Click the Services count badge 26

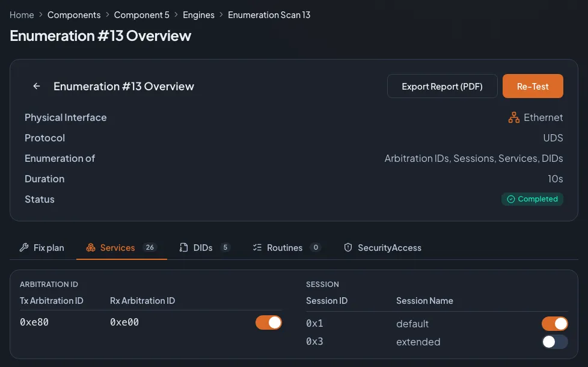[x=150, y=247]
